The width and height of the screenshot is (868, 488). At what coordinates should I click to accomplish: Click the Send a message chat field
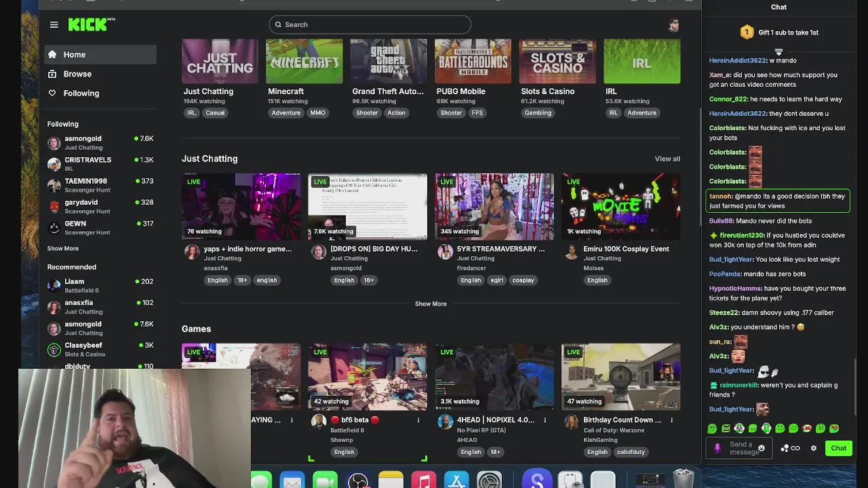740,448
